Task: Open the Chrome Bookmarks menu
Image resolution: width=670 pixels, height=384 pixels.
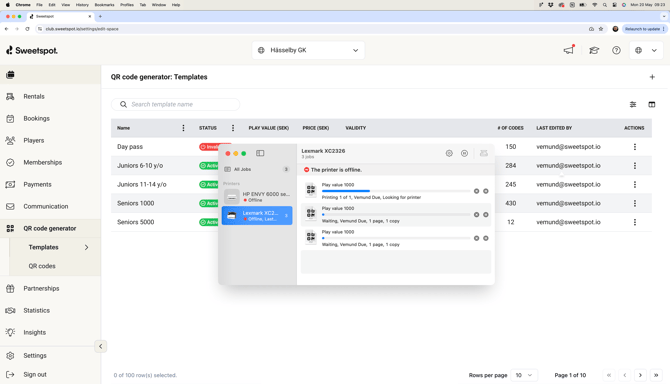Action: [x=104, y=5]
